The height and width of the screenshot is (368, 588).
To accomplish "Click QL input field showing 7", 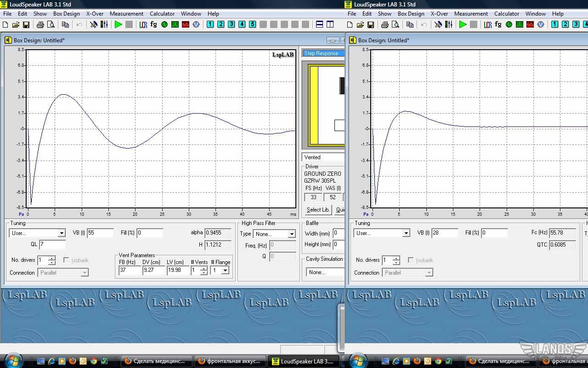I will [52, 245].
